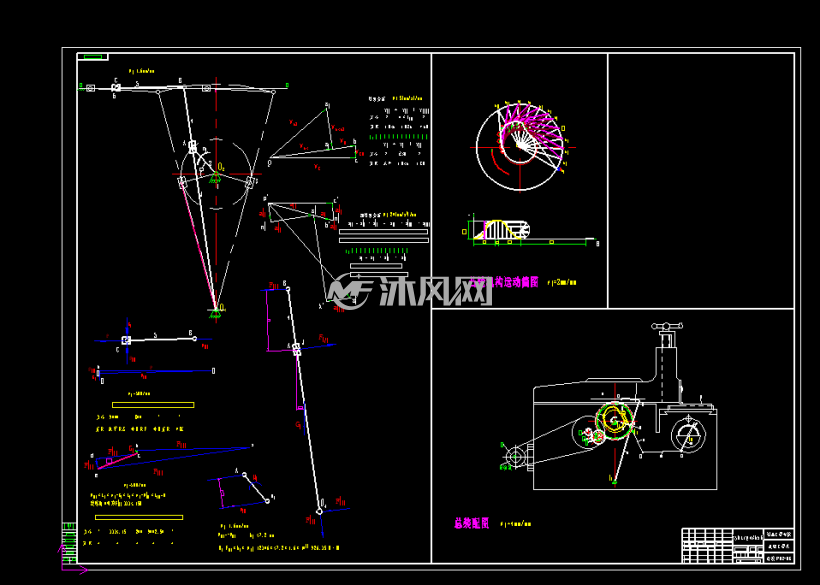Click the handwheel atop the assembly drawing
This screenshot has height=585, width=820.
click(x=667, y=327)
